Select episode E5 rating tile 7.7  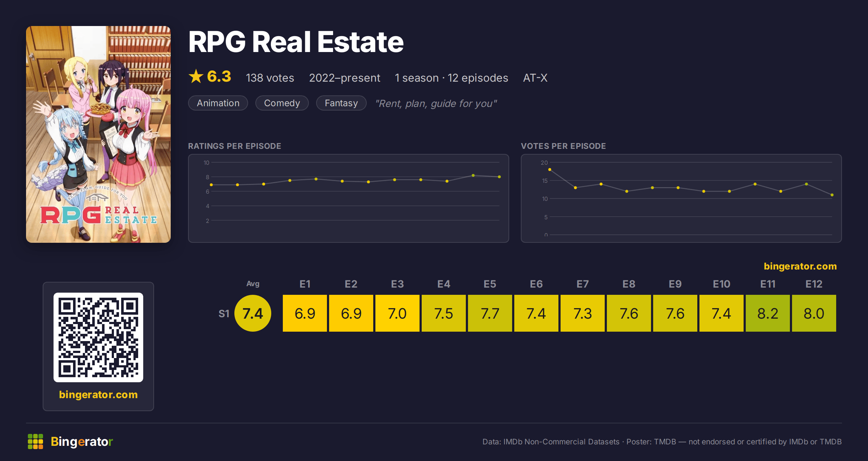490,313
